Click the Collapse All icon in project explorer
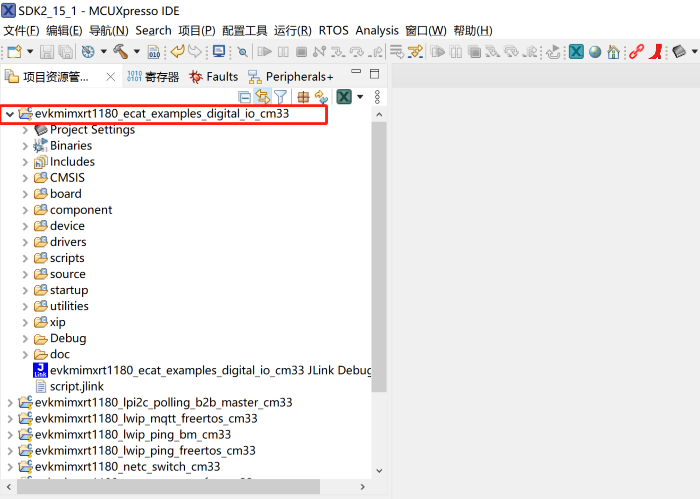 click(245, 97)
